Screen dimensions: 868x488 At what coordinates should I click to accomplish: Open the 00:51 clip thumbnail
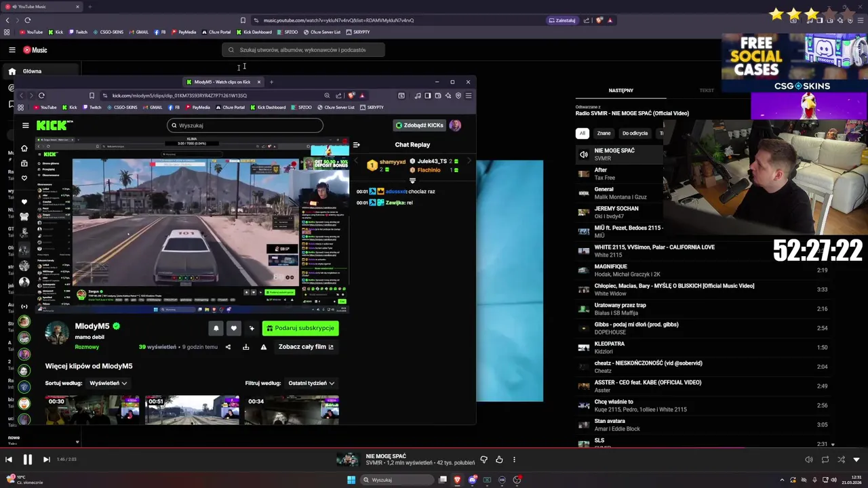(192, 410)
